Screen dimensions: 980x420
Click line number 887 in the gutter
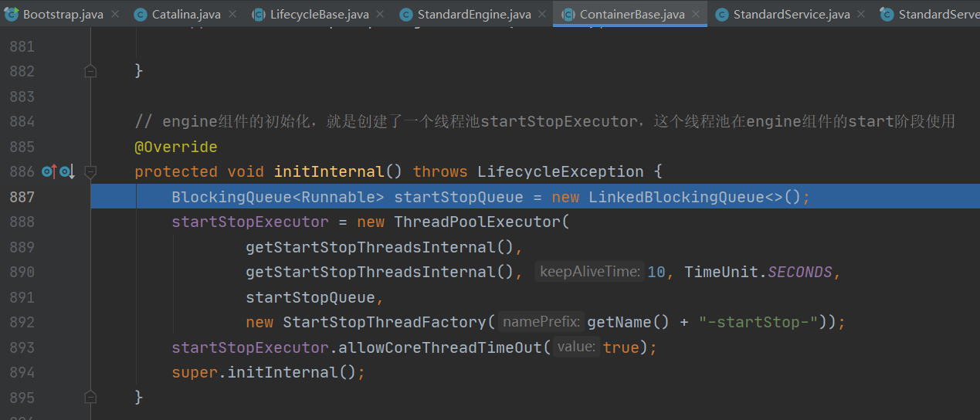point(22,197)
